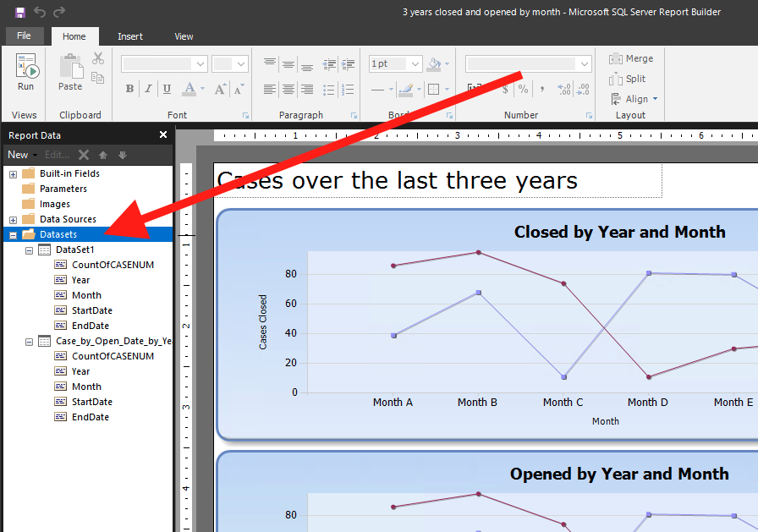Toggle Italic font formatting

tap(148, 89)
